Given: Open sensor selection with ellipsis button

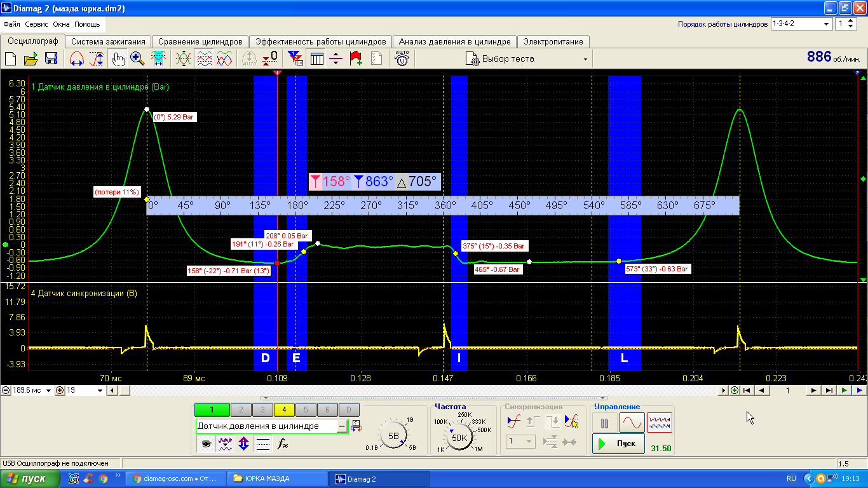Looking at the screenshot, I should 342,426.
